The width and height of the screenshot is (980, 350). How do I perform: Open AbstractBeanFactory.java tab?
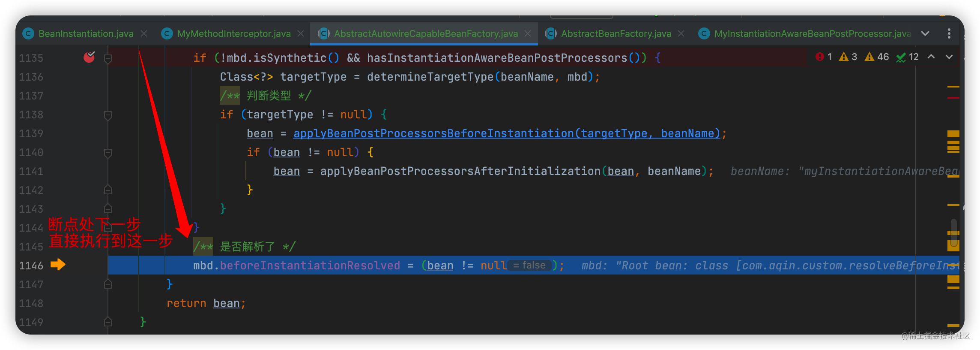click(616, 33)
